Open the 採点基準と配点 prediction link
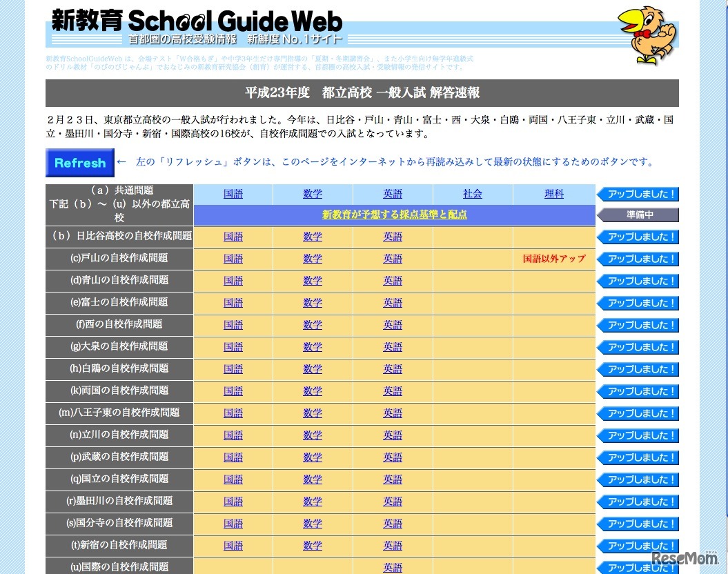The width and height of the screenshot is (728, 574). [x=394, y=215]
